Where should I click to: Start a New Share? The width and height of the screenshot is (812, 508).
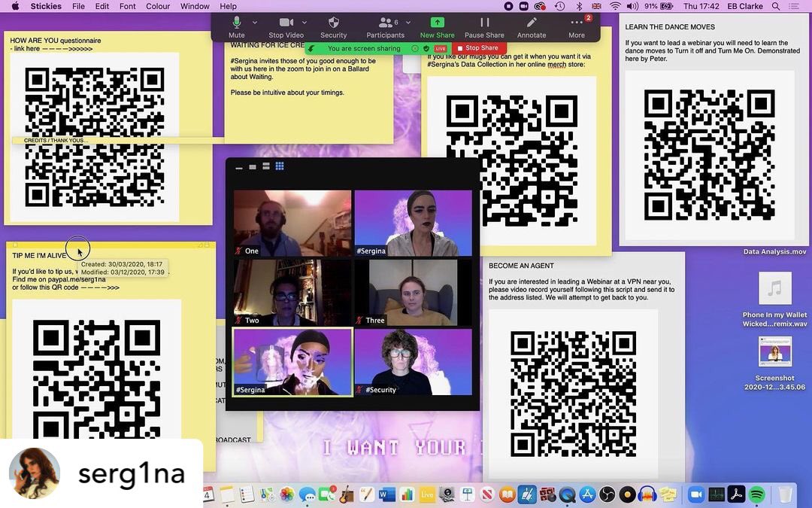point(437,27)
